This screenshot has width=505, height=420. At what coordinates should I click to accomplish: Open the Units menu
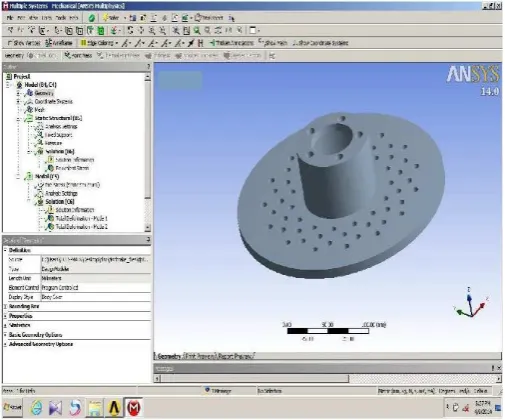(x=47, y=18)
